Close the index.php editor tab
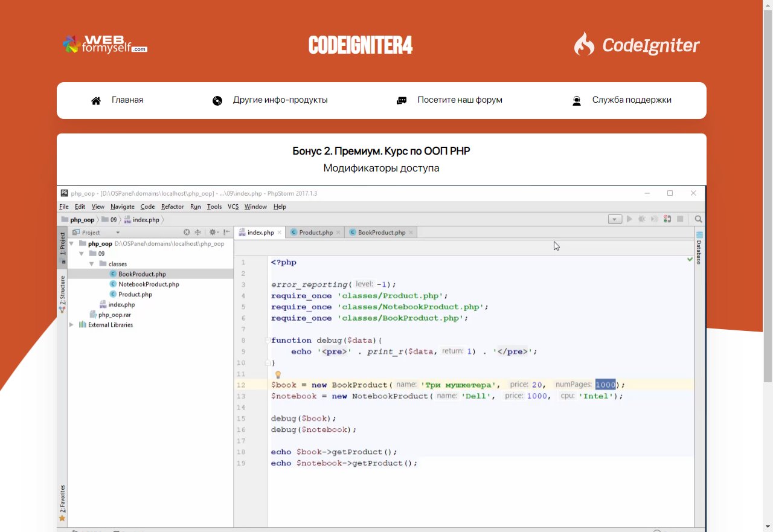The image size is (773, 532). coord(280,232)
